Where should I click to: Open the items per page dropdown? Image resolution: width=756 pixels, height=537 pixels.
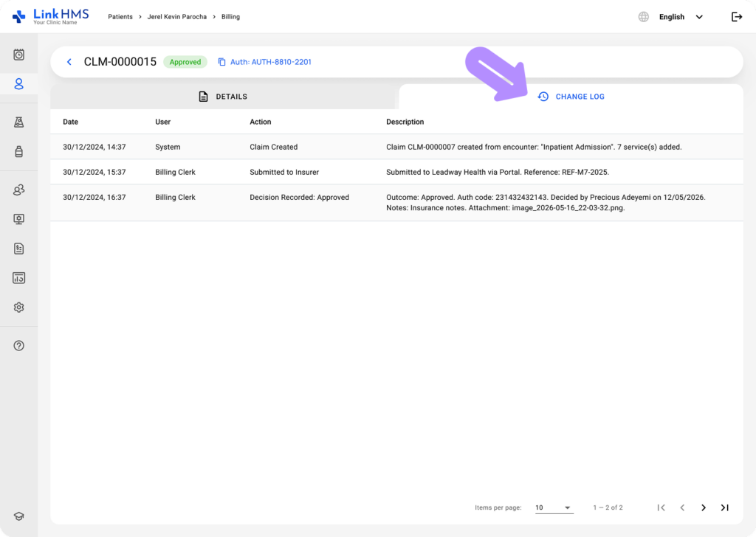click(x=554, y=507)
